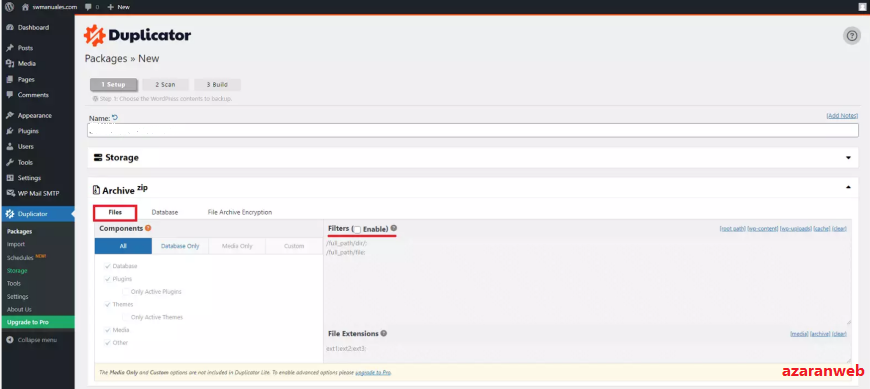Select Database Only components option
The height and width of the screenshot is (389, 870).
(180, 246)
